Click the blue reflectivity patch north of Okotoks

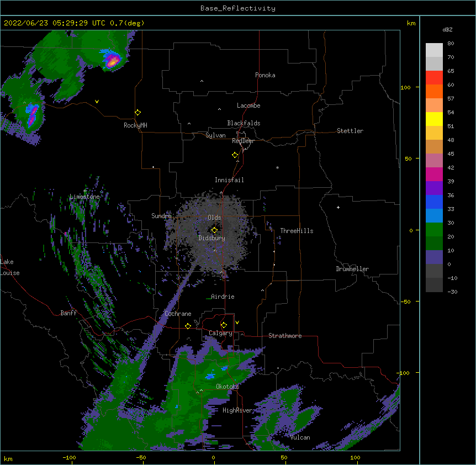pyautogui.click(x=210, y=376)
